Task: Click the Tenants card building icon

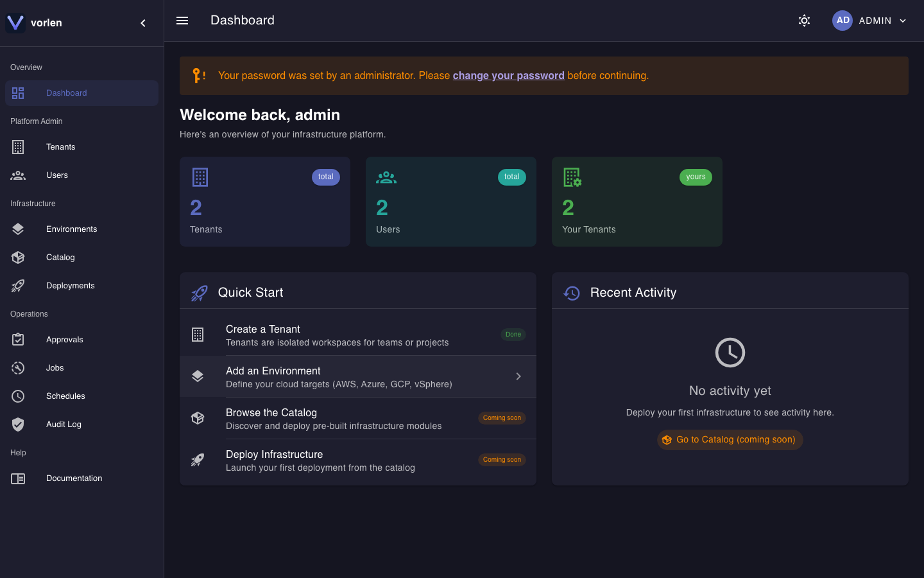Action: [200, 177]
